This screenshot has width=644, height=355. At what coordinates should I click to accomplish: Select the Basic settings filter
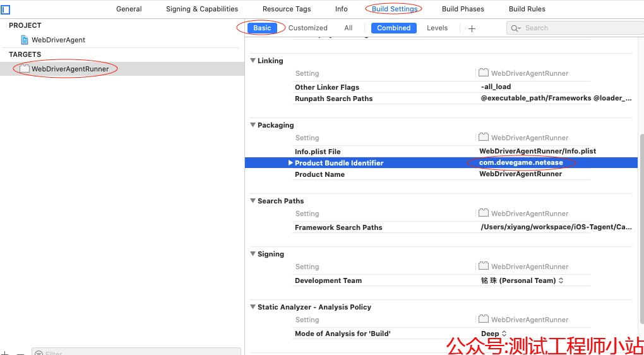(262, 28)
